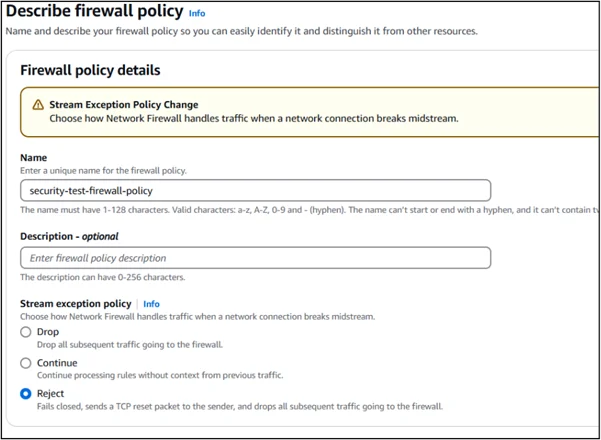Open Info link beside Describe firewall policy
Viewport: 601px width, 440px height.
tap(197, 14)
